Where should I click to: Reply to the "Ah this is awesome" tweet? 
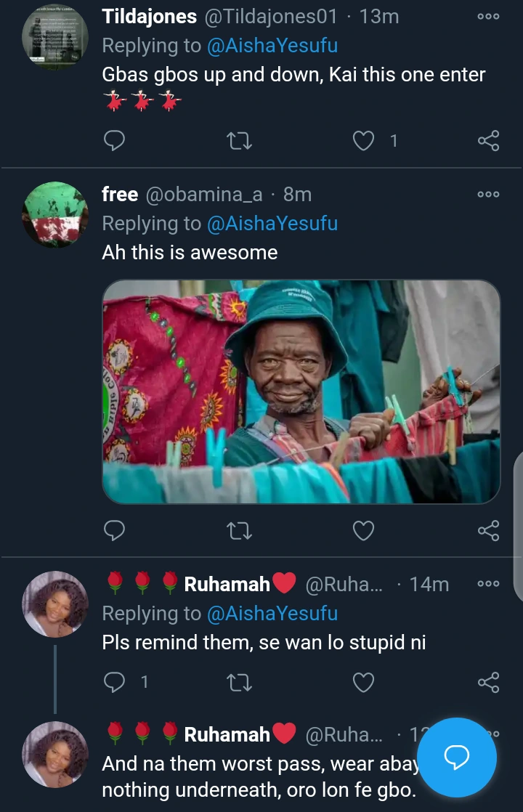(x=115, y=531)
